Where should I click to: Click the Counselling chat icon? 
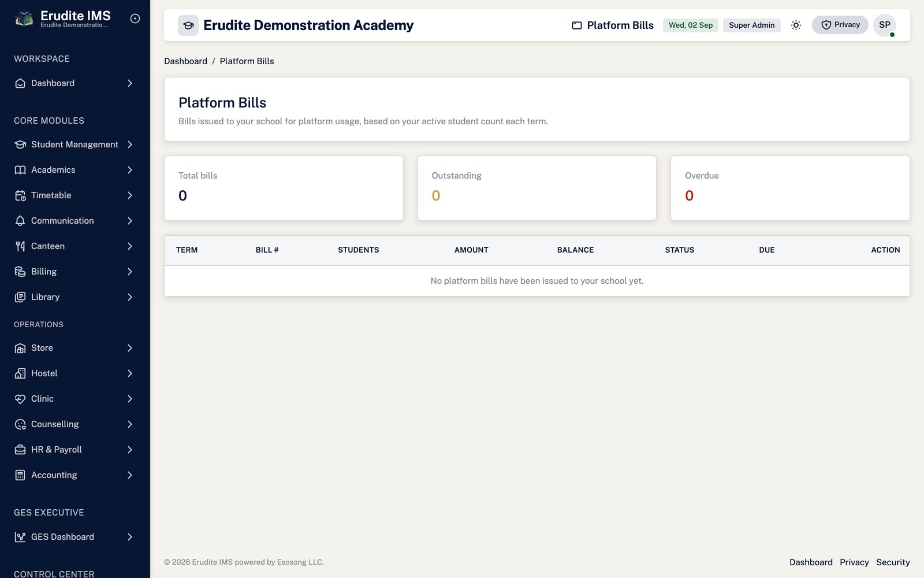20,424
